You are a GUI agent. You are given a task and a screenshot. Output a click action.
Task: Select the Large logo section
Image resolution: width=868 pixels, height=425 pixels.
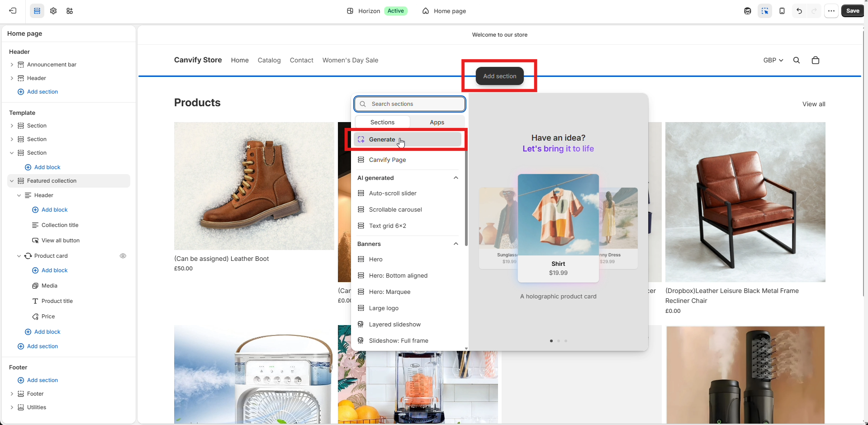point(407,308)
